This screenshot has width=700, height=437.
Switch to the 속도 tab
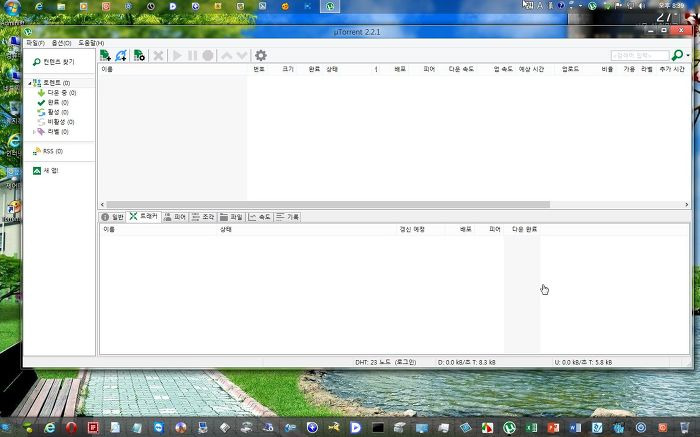pos(260,217)
